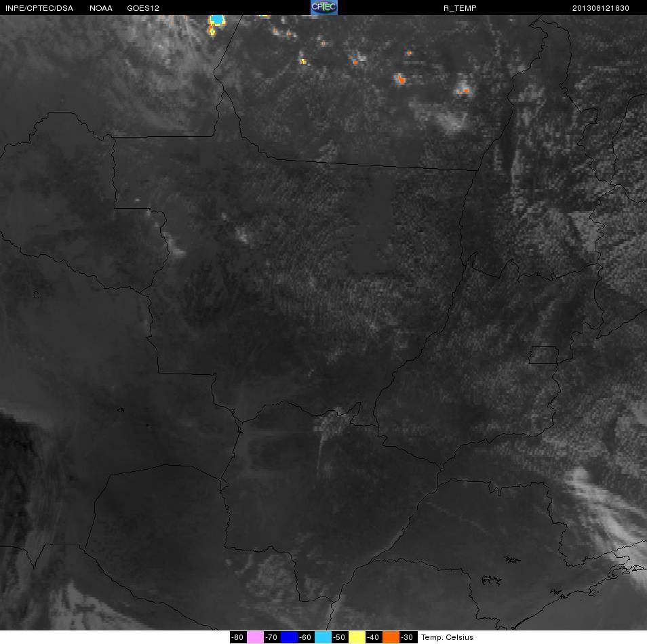Image resolution: width=647 pixels, height=644 pixels.
Task: Click the Temp. Celsius legend label
Action: point(447,637)
